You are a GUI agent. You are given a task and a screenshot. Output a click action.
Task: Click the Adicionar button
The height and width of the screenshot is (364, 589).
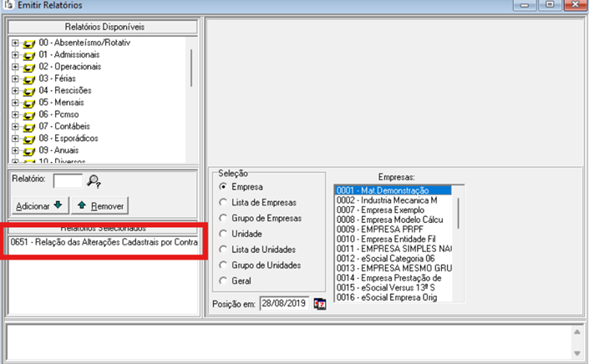pos(38,205)
